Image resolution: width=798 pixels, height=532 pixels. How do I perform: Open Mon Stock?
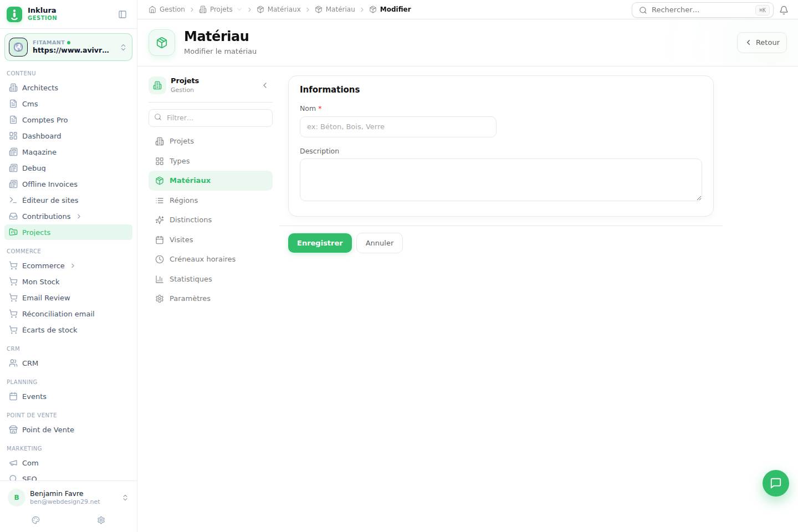coord(68,282)
